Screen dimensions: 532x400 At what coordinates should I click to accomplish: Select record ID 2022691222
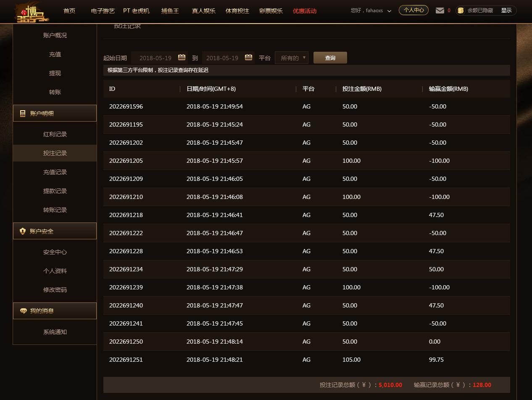coord(126,233)
